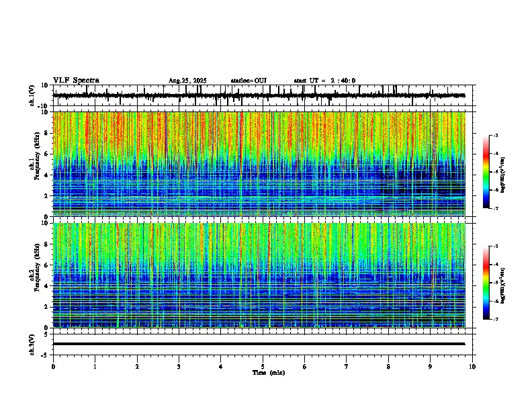Viewport: 532px width, 411px height.
Task: Click the "10" label on the time axis
Action: (x=472, y=367)
